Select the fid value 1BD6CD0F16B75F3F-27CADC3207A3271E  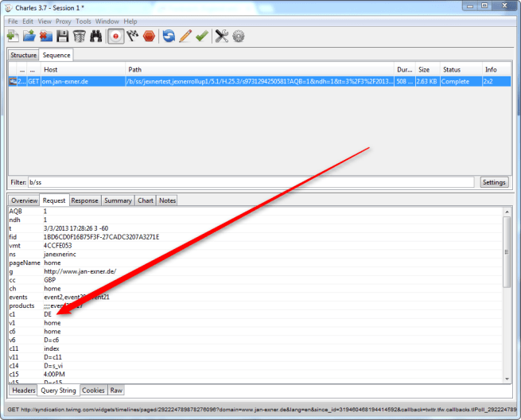coord(101,237)
